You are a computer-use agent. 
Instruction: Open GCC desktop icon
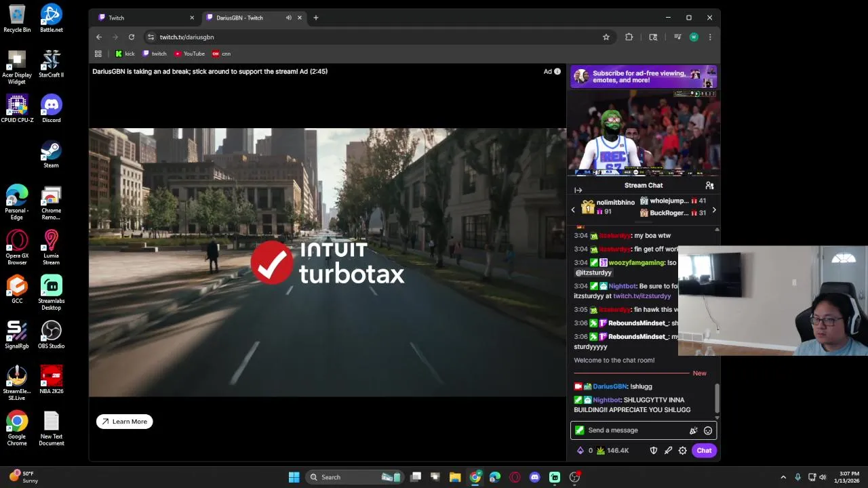point(17,289)
